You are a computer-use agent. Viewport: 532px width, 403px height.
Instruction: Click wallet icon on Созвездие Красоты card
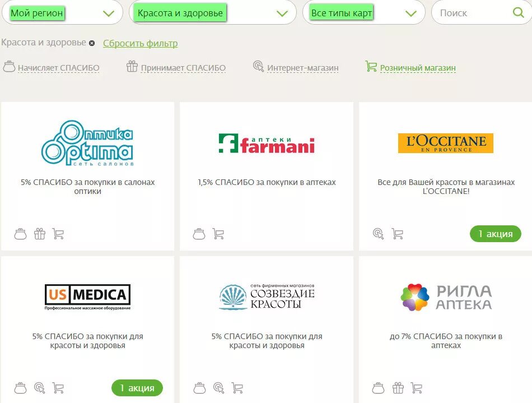point(199,388)
